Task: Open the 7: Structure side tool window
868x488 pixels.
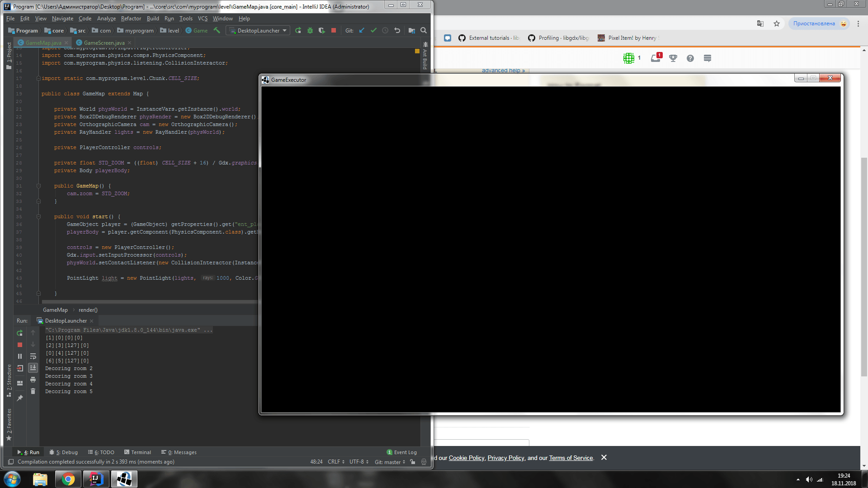Action: click(9, 381)
